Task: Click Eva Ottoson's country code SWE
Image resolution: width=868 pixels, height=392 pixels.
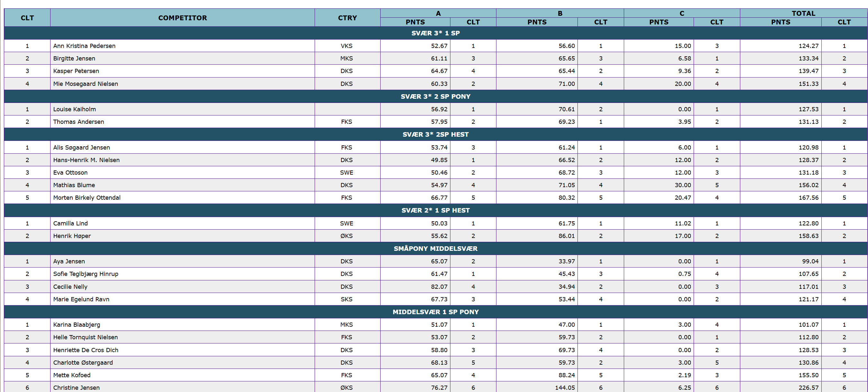Action: coord(346,172)
